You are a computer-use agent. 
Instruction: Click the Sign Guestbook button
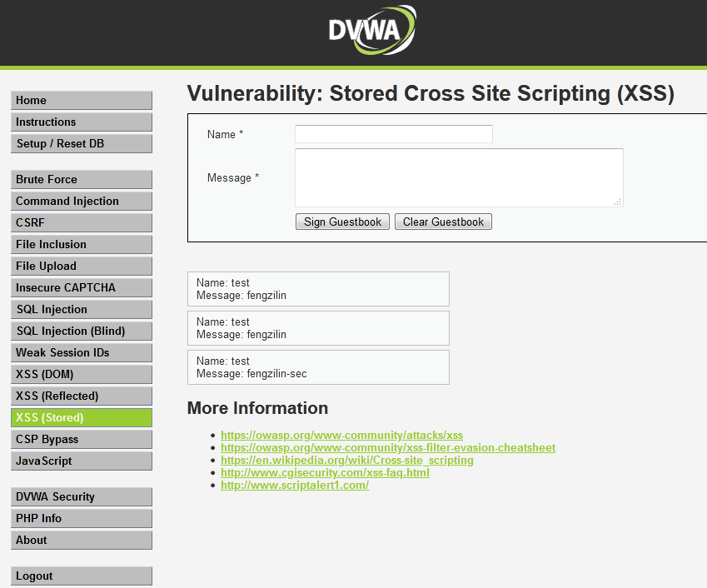(x=343, y=222)
